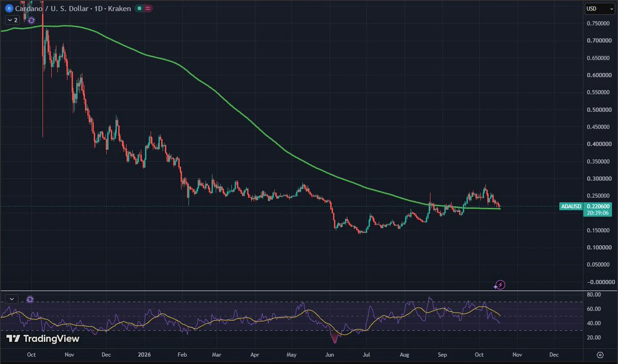The image size is (618, 364).
Task: Open the chart settings gear icon
Action: tap(600, 355)
